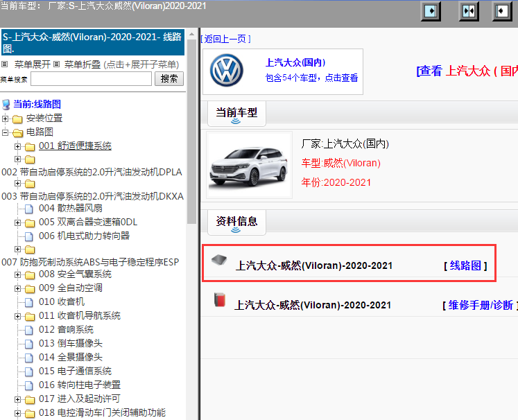Expand the 安装位置 tree node

5,119
